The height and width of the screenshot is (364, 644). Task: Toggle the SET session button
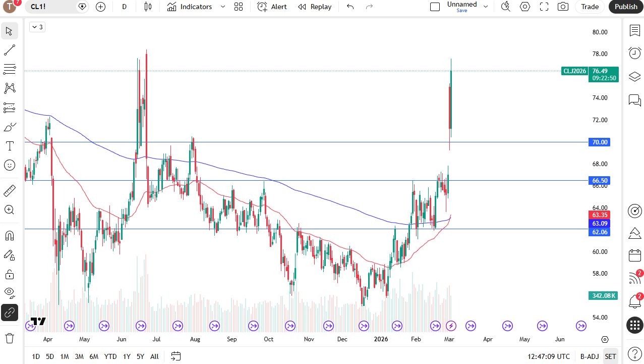pos(610,356)
